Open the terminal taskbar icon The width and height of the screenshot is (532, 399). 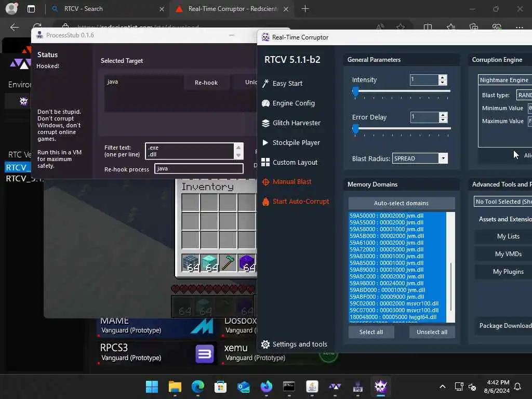(x=289, y=387)
